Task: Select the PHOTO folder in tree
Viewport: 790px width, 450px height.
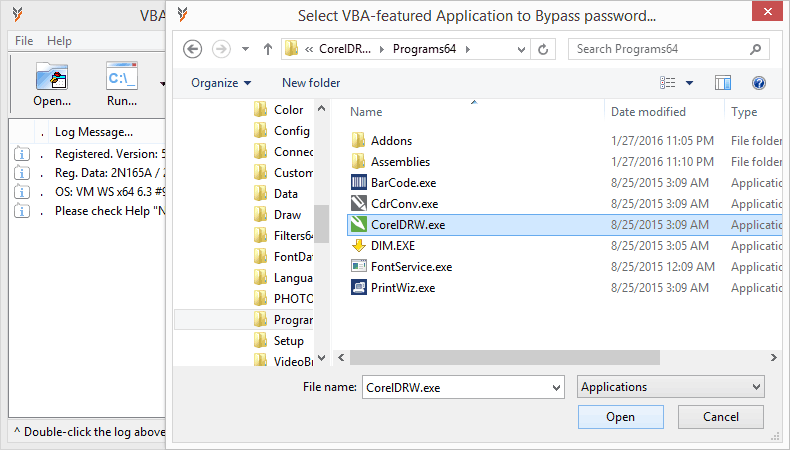Action: [x=293, y=299]
